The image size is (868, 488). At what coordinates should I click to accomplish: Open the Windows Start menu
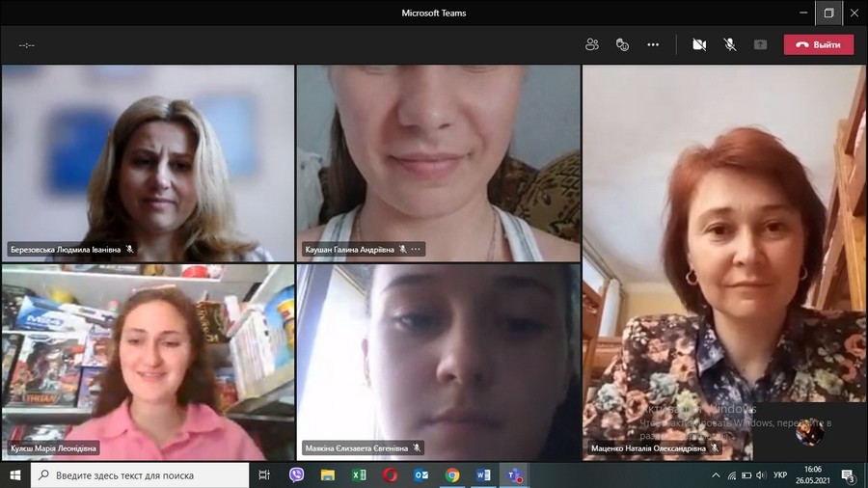click(14, 475)
